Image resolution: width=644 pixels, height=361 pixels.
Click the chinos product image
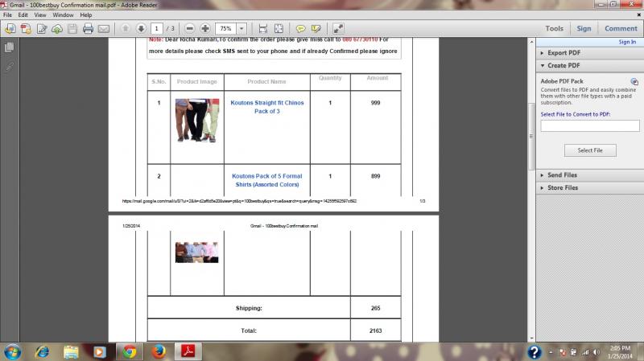[x=197, y=120]
